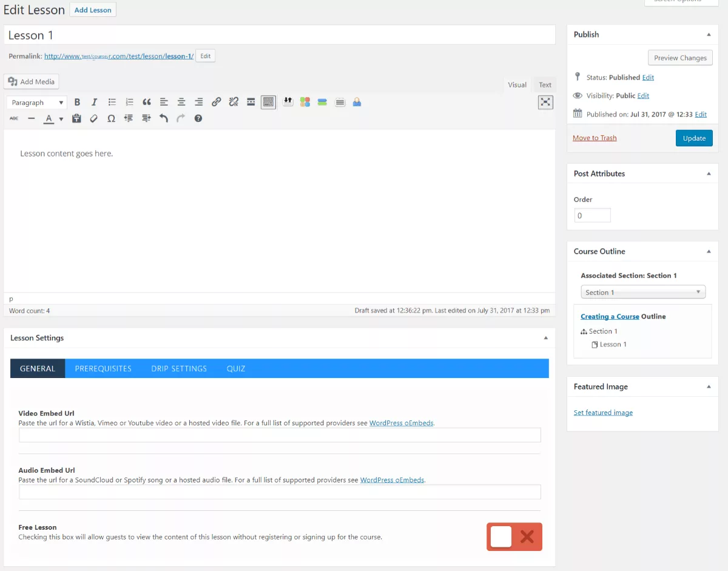Remove link with unlink icon
728x571 pixels.
click(x=234, y=103)
